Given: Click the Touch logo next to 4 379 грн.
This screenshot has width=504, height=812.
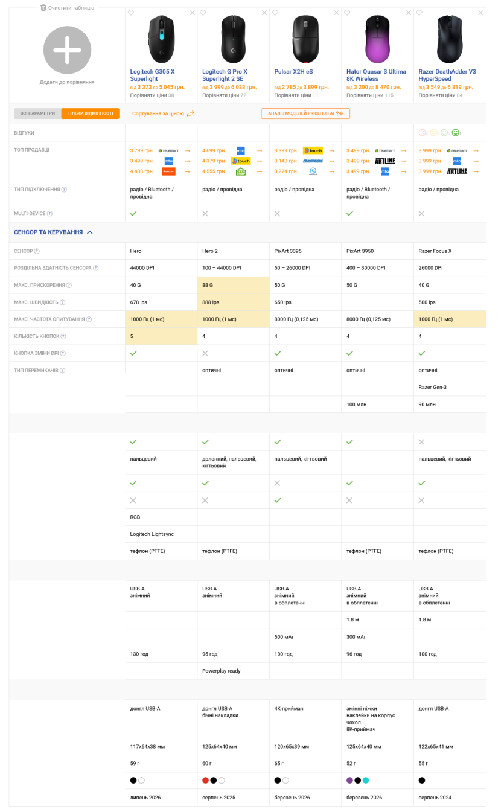Looking at the screenshot, I should 240,161.
